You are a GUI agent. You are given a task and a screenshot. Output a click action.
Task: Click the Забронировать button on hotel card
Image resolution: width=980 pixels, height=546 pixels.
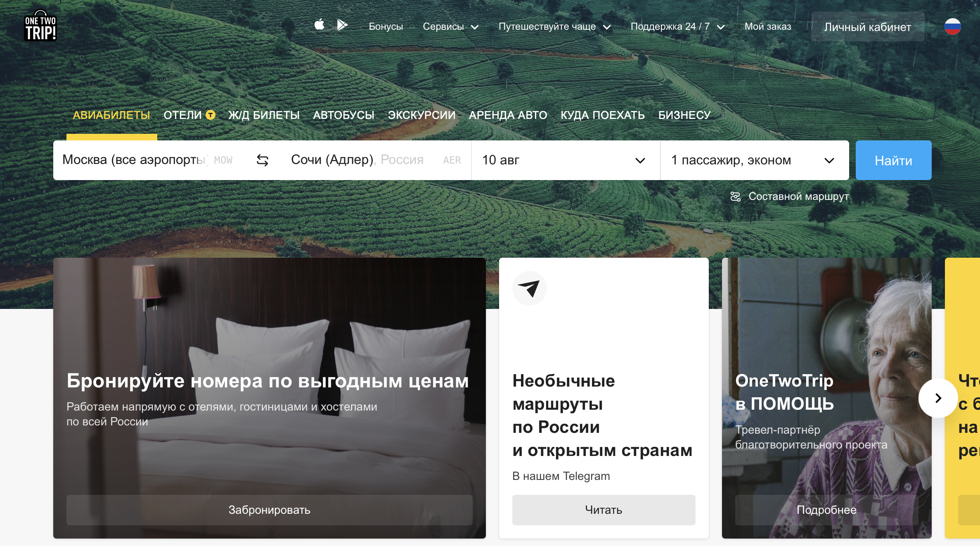tap(269, 510)
